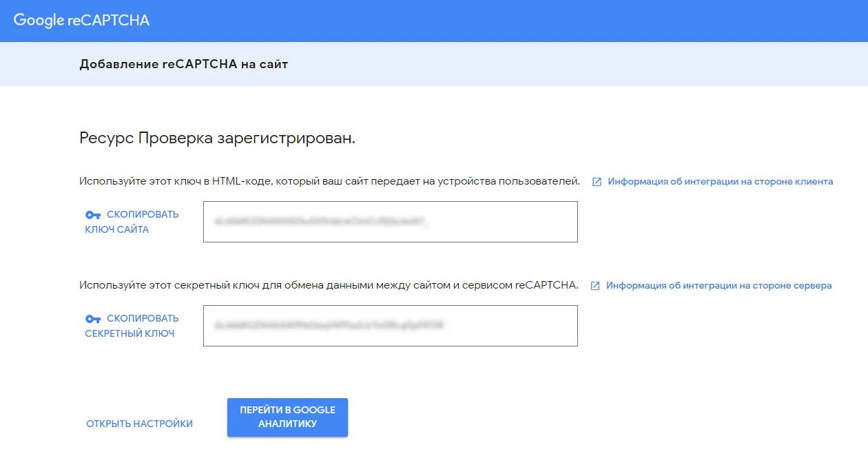
Task: Copy site key via СКОПИРОВАТЬ КЛЮЧ САЙТА
Action: (x=132, y=222)
